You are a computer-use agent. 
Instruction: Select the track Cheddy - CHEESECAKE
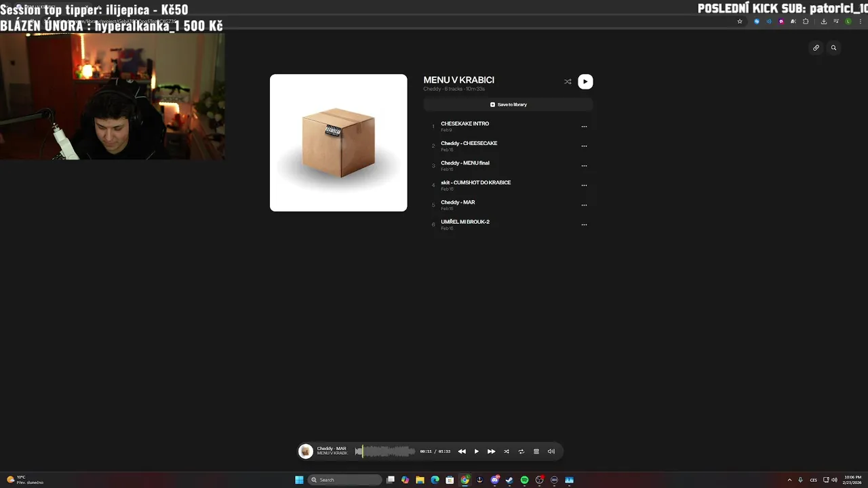coord(469,143)
